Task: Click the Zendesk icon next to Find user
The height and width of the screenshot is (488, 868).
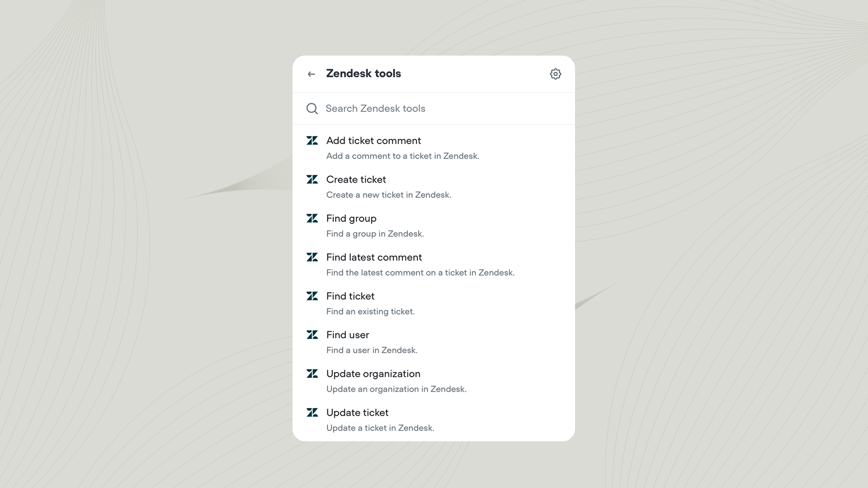Action: [x=313, y=335]
